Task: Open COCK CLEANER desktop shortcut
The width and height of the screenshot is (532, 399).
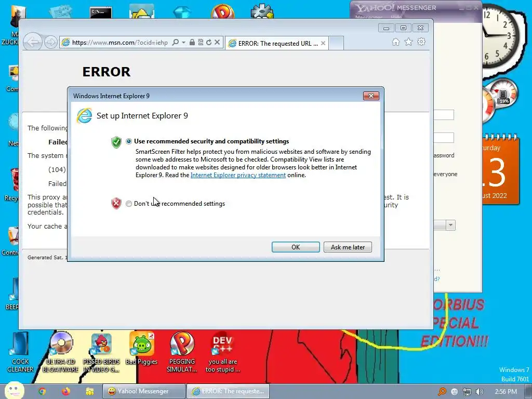Action: (x=20, y=353)
